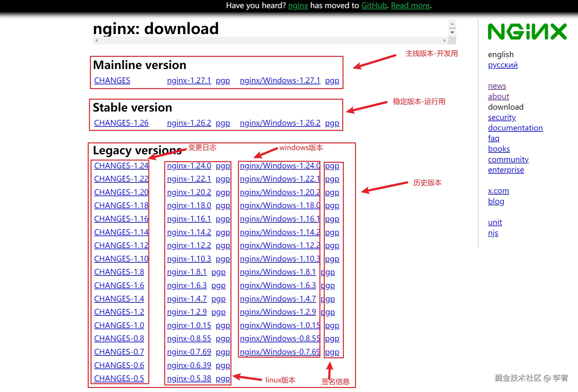
Task: Click the NGINX logo
Action: [527, 32]
